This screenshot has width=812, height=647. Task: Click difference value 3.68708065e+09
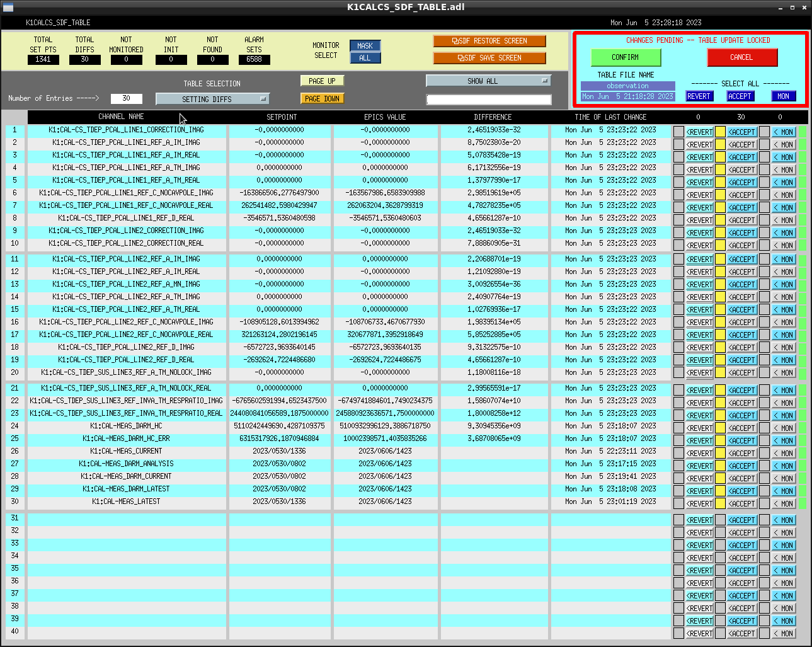[x=493, y=438]
